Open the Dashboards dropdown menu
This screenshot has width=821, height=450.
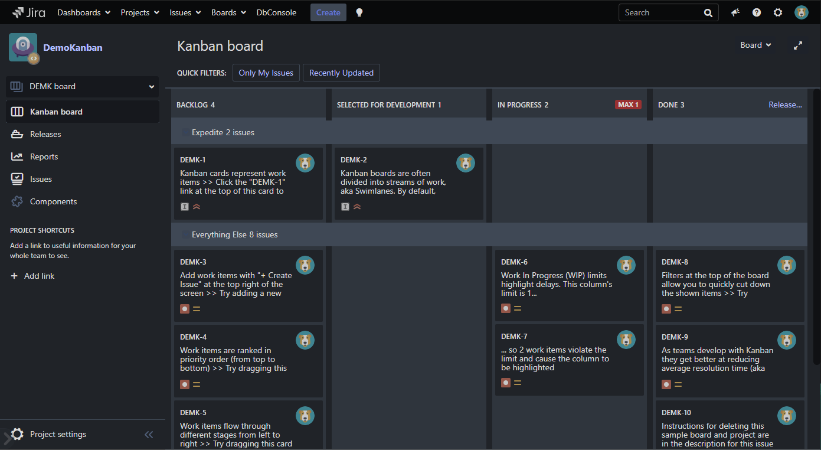click(84, 13)
